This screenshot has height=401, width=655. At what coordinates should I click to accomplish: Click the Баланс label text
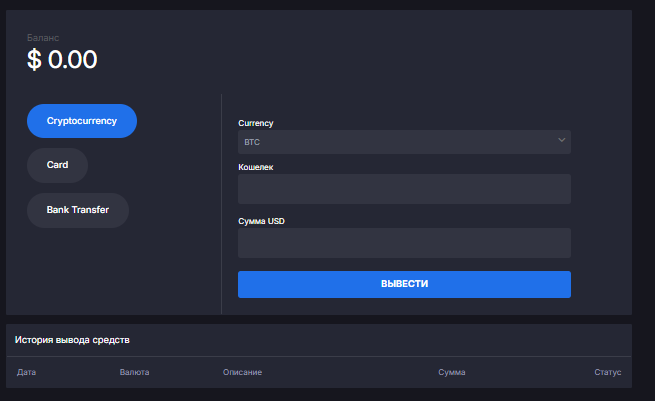43,37
